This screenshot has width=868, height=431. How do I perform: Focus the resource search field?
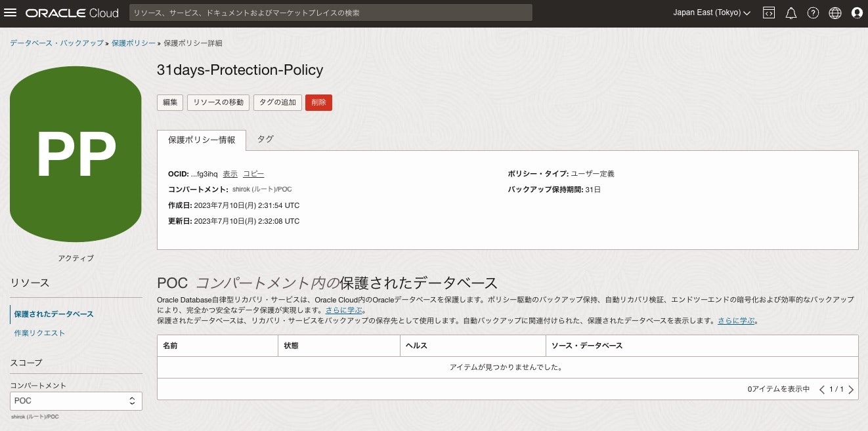330,12
